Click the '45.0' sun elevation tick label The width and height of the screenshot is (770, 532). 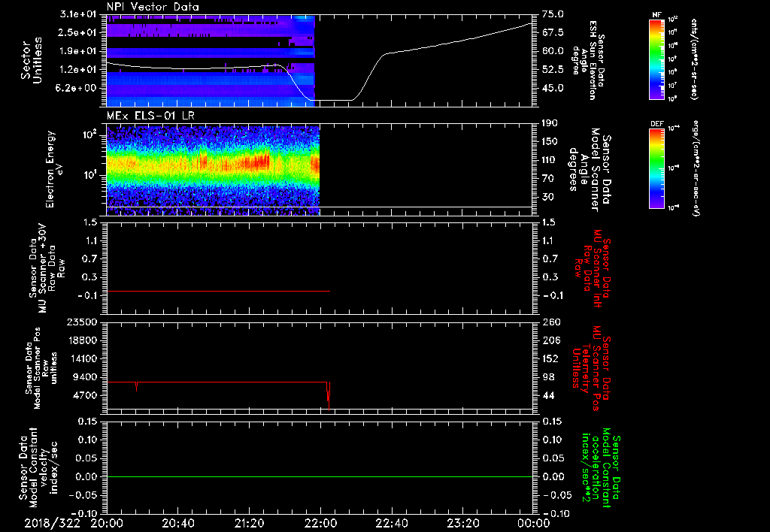pos(553,89)
